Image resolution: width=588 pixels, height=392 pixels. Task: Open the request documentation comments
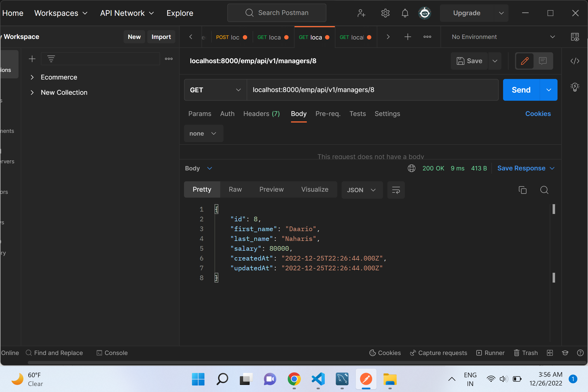tap(543, 61)
